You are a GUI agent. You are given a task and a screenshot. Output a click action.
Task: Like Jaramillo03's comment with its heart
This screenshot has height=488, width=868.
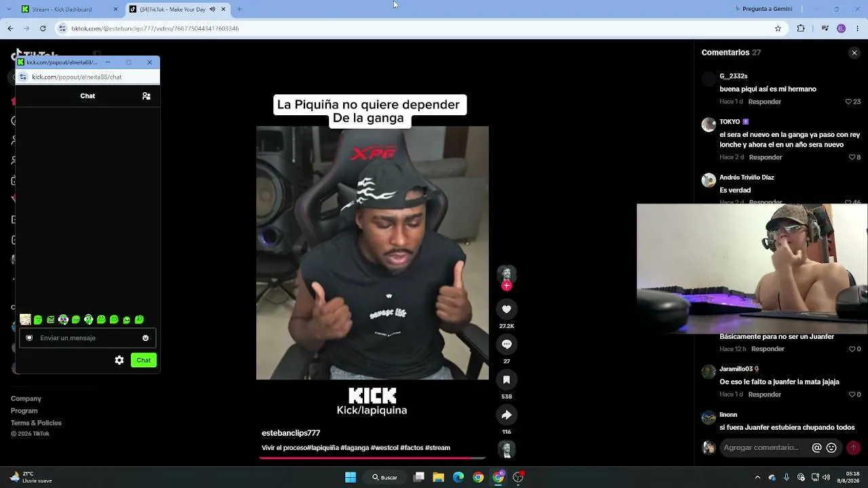(852, 394)
